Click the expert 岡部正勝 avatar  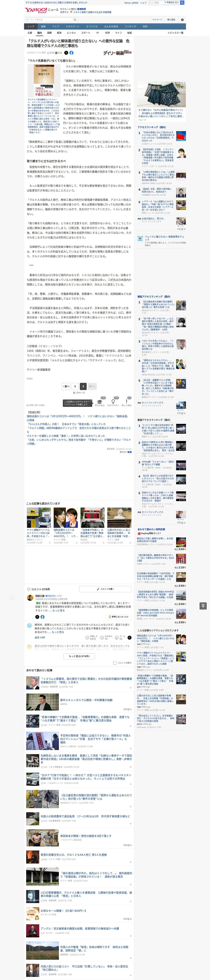30,598
